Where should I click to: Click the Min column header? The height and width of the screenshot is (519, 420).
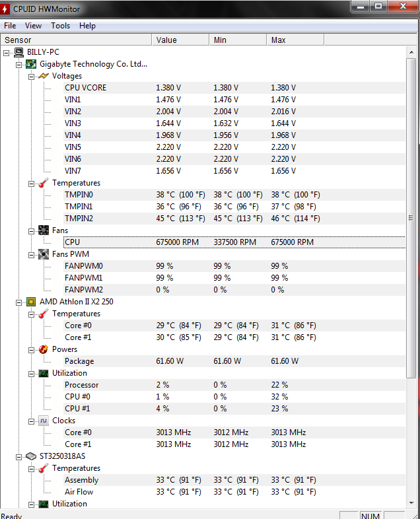click(x=238, y=40)
